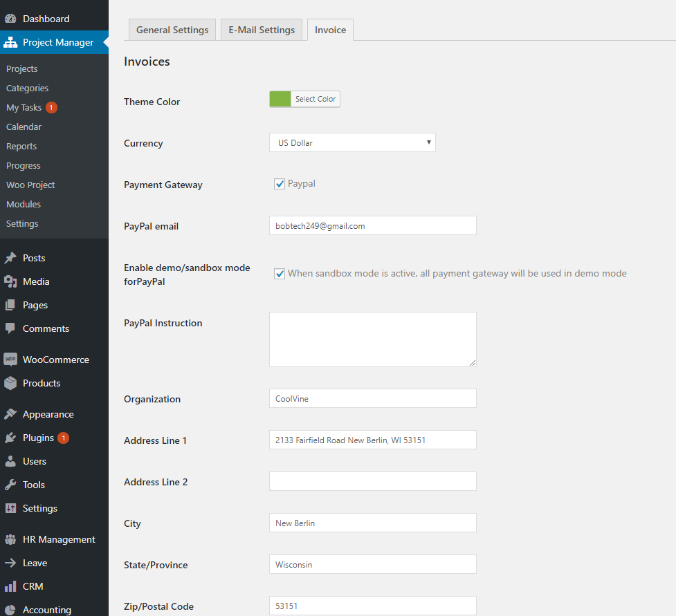The width and height of the screenshot is (676, 616).
Task: Click the Dashboard gauge icon
Action: (10, 19)
